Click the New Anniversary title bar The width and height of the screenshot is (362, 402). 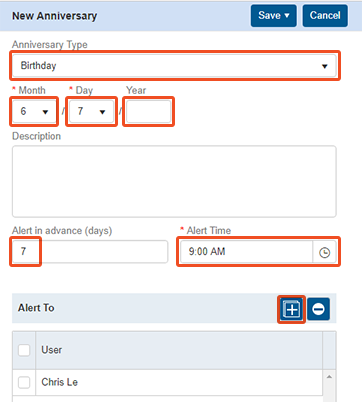click(174, 16)
